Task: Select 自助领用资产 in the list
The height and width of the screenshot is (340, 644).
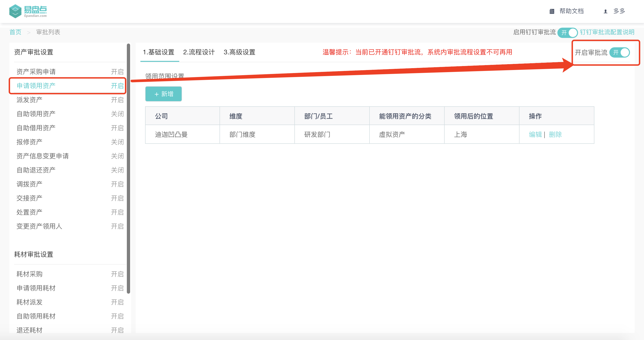Action: (x=36, y=114)
